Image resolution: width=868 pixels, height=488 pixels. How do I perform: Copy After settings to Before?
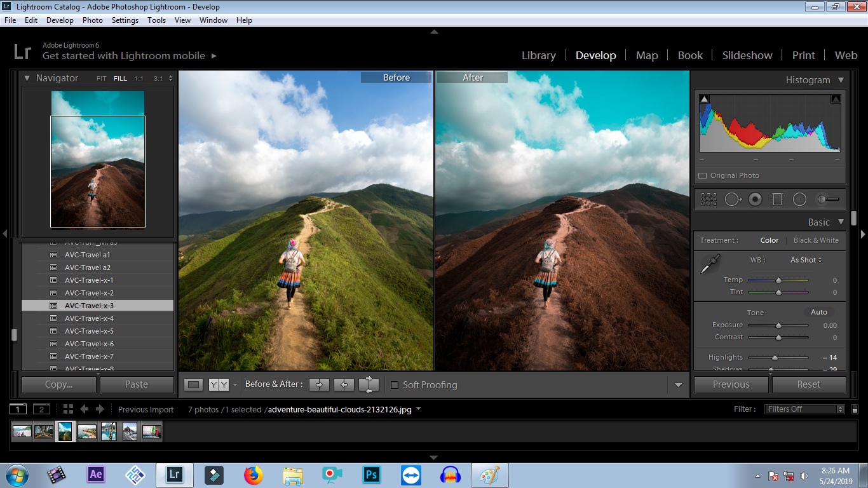tap(344, 384)
